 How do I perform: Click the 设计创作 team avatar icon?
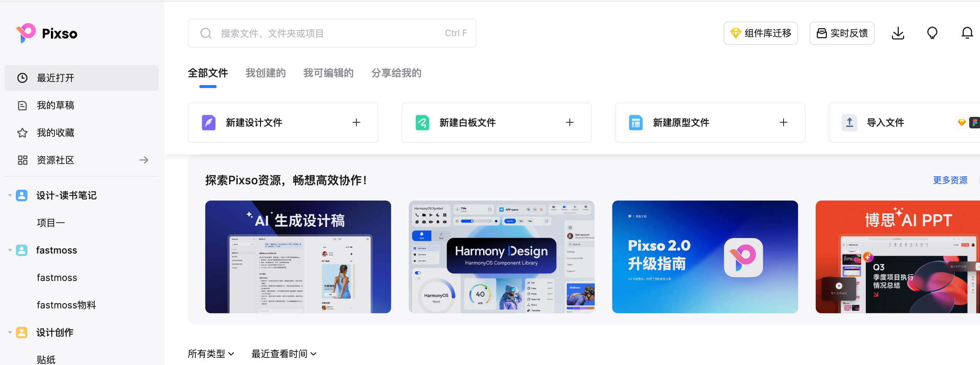click(22, 332)
